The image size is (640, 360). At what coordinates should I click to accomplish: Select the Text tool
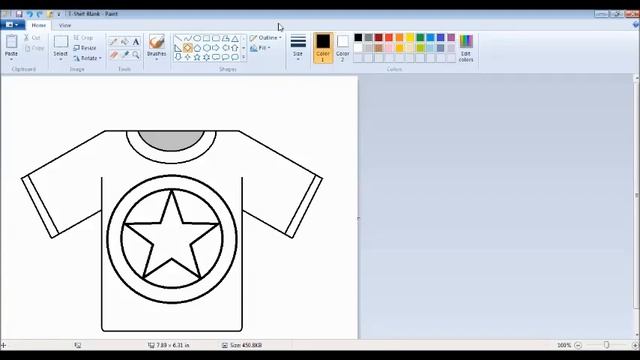coord(136,42)
